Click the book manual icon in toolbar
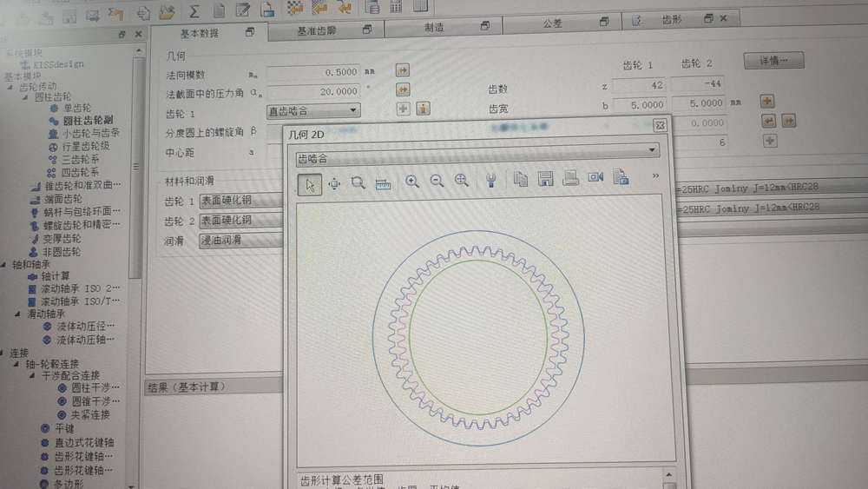Viewport: 868px width, 489px height. pos(421,6)
